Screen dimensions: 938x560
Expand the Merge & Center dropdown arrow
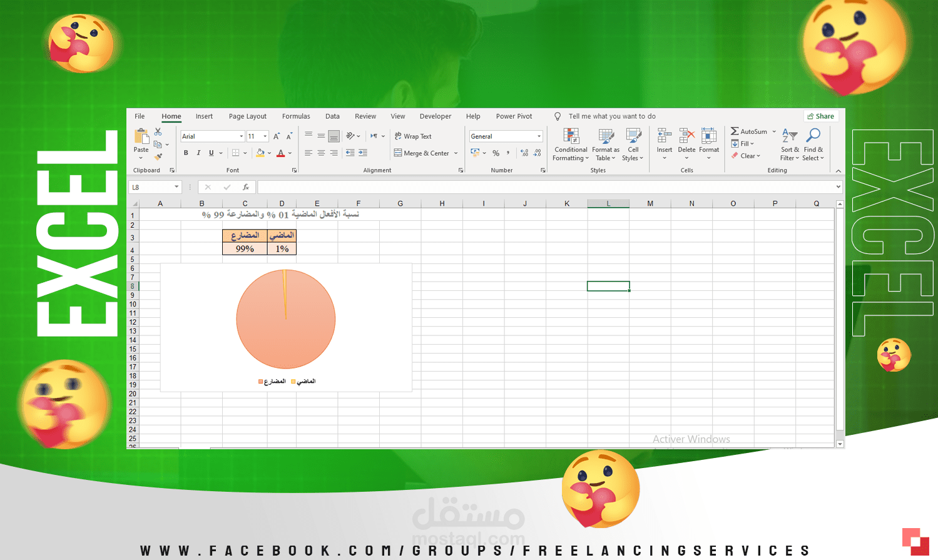[456, 153]
